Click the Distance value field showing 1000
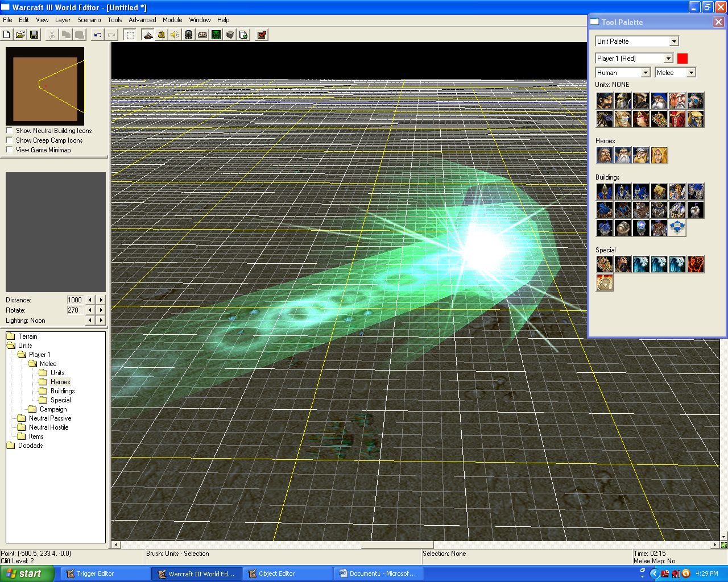The width and height of the screenshot is (728, 582). tap(75, 300)
